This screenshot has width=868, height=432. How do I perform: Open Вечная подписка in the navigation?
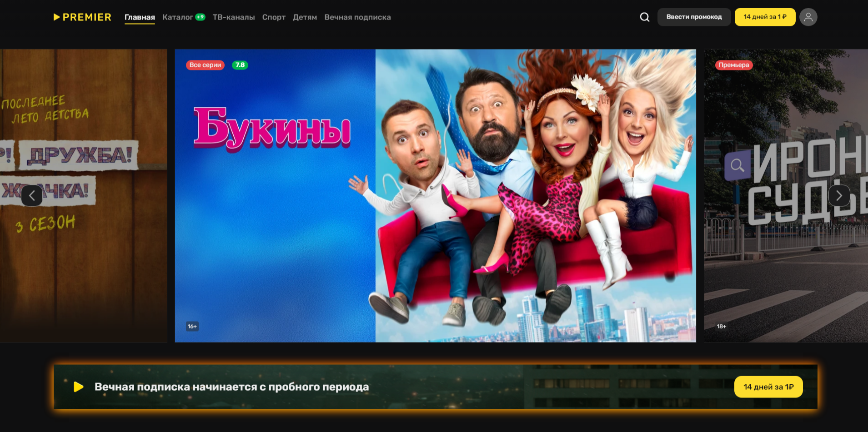pyautogui.click(x=357, y=17)
